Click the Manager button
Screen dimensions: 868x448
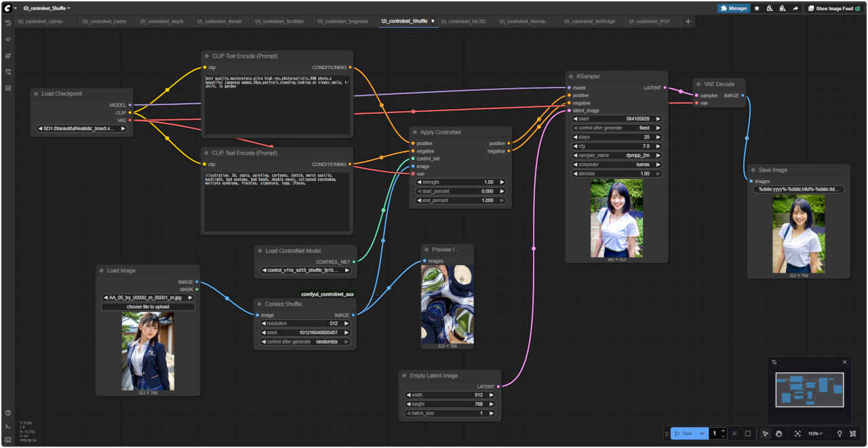(734, 9)
